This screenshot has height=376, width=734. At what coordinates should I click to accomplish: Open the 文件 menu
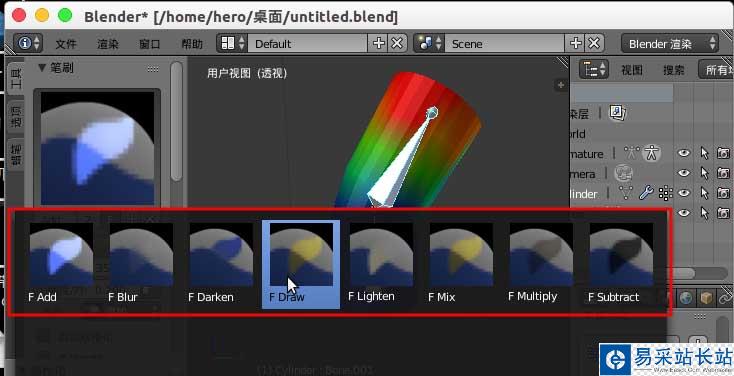point(66,44)
